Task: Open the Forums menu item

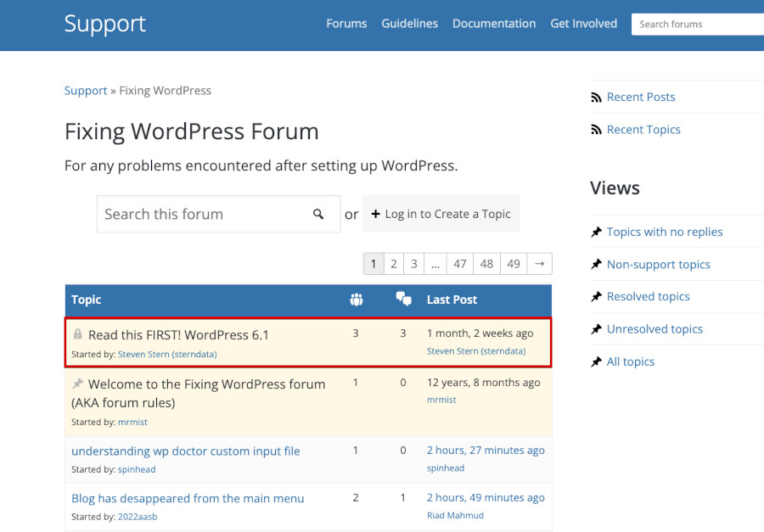Action: tap(346, 24)
